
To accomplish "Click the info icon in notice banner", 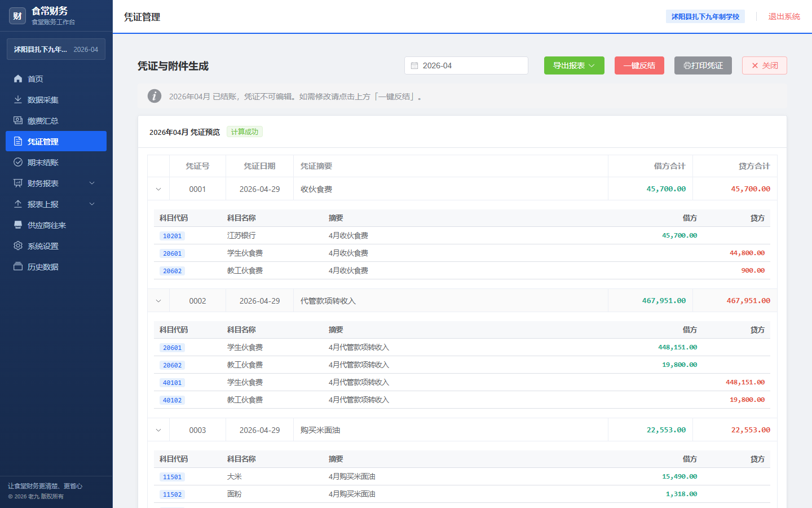I will click(155, 96).
